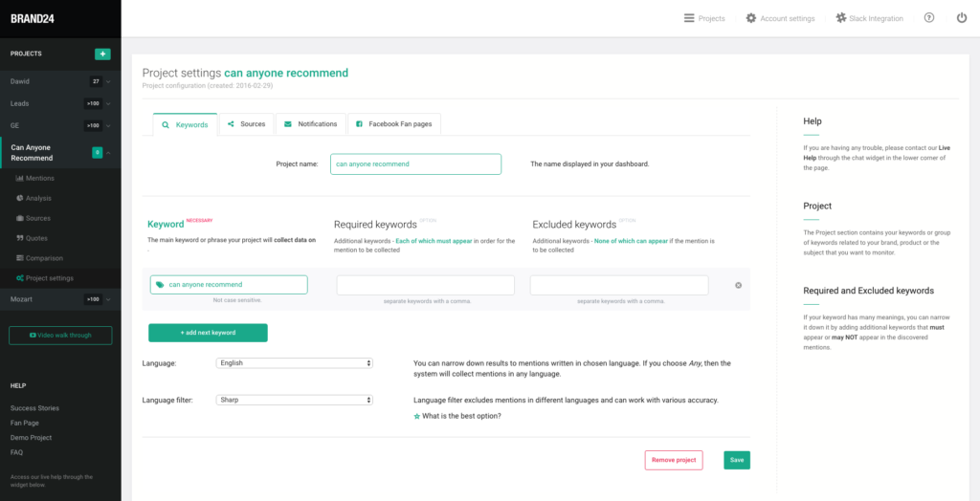
Task: Expand the Dawid project chevron
Action: click(x=108, y=81)
